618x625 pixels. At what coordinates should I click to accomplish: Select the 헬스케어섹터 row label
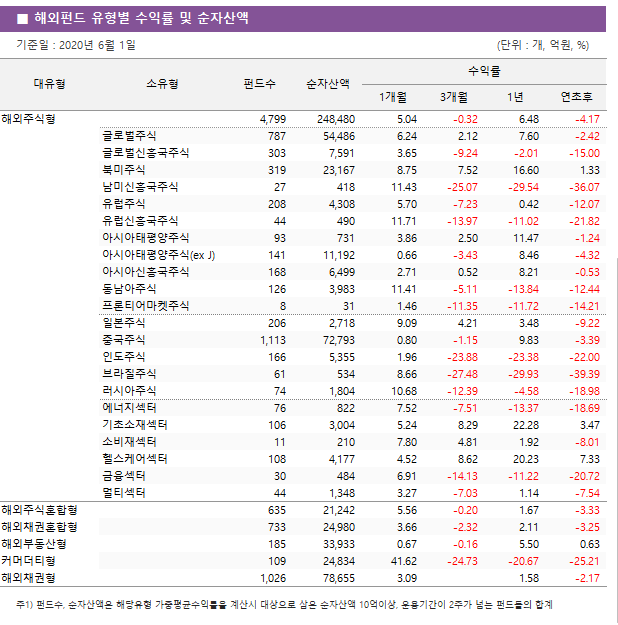[134, 458]
